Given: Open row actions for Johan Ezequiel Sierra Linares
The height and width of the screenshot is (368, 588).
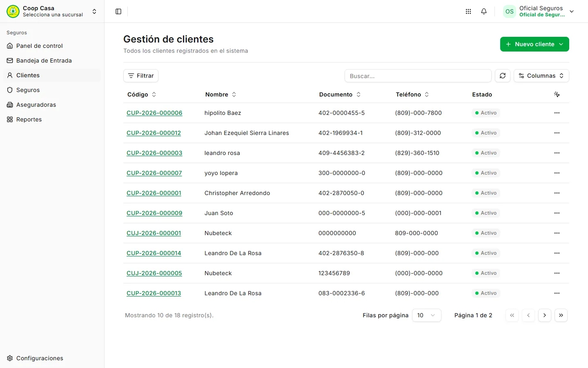Looking at the screenshot, I should click(x=557, y=133).
